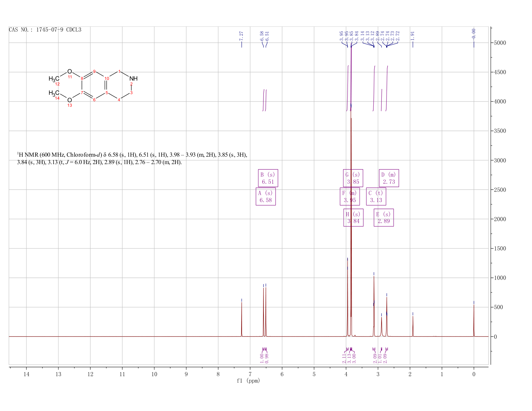This screenshot has height=411, width=532.
Task: Click the f1 axis tick label 8 ppm
Action: click(x=218, y=374)
